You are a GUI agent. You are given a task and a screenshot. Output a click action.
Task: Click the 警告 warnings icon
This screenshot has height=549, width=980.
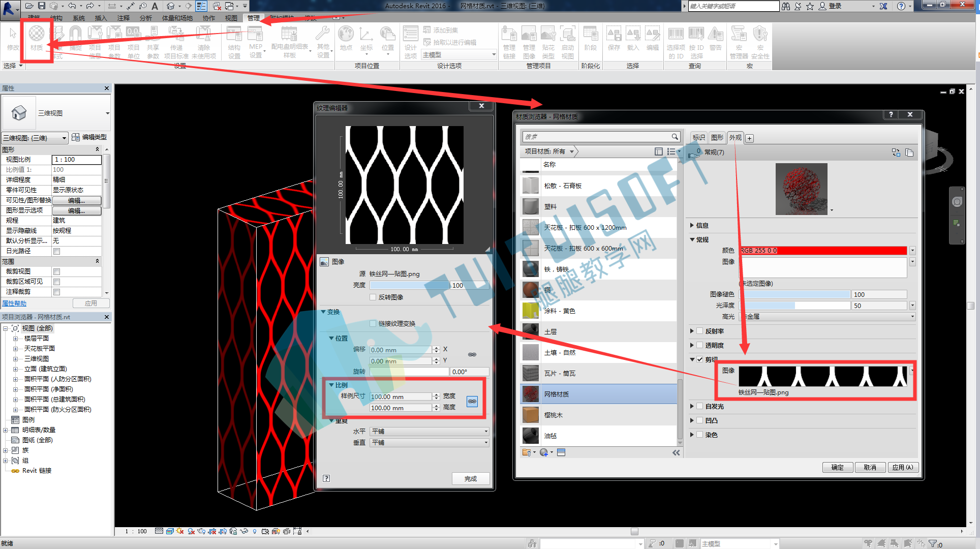click(x=716, y=39)
